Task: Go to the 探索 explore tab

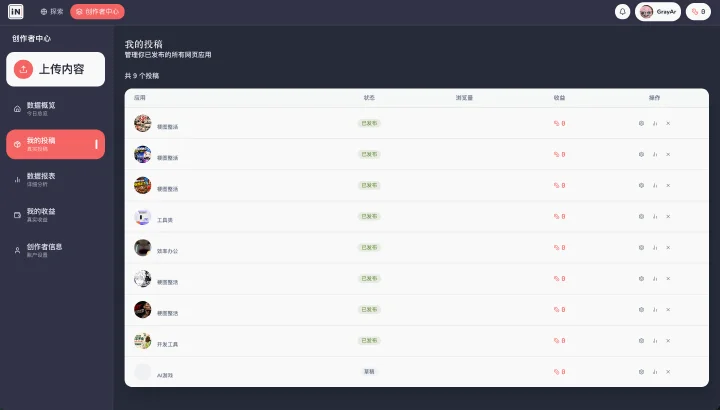Action: (x=52, y=12)
